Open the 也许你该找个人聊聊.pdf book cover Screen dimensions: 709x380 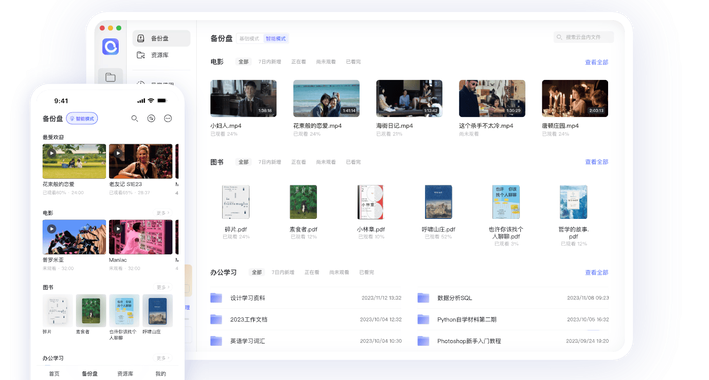506,202
